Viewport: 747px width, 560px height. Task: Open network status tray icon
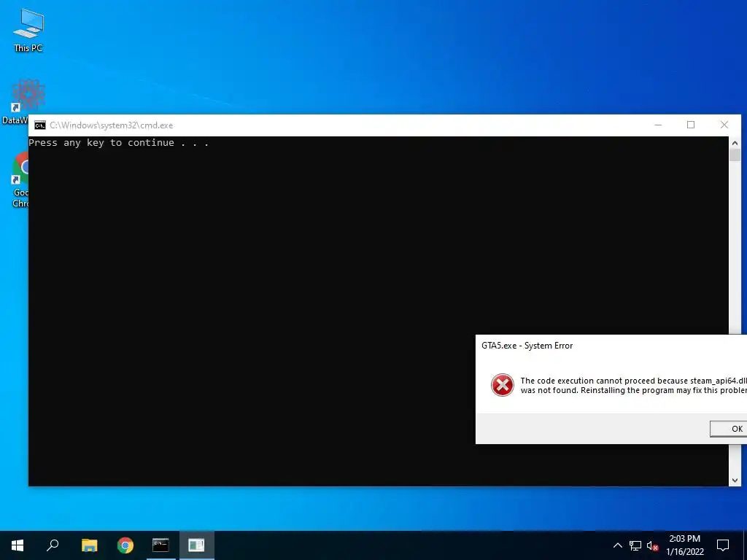point(635,545)
